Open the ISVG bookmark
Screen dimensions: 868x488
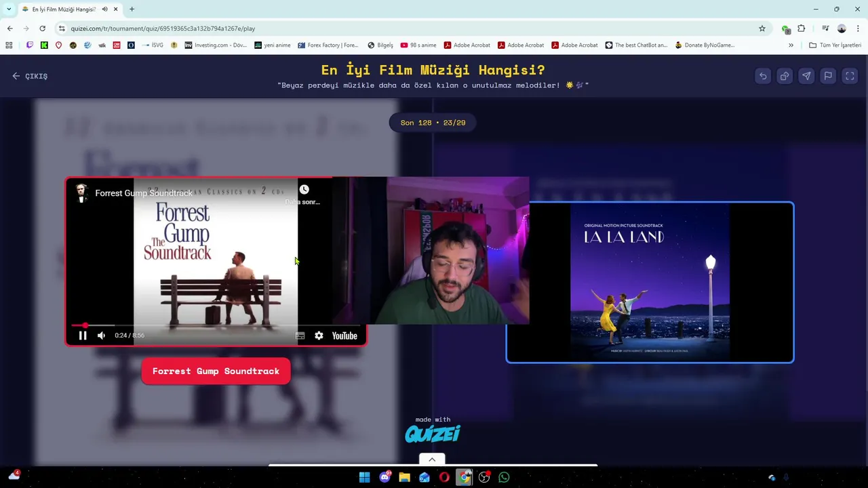coord(153,45)
